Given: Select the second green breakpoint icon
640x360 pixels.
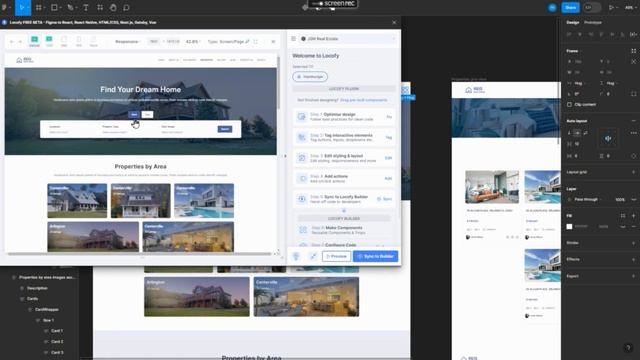Looking at the screenshot, I should coord(49,40).
